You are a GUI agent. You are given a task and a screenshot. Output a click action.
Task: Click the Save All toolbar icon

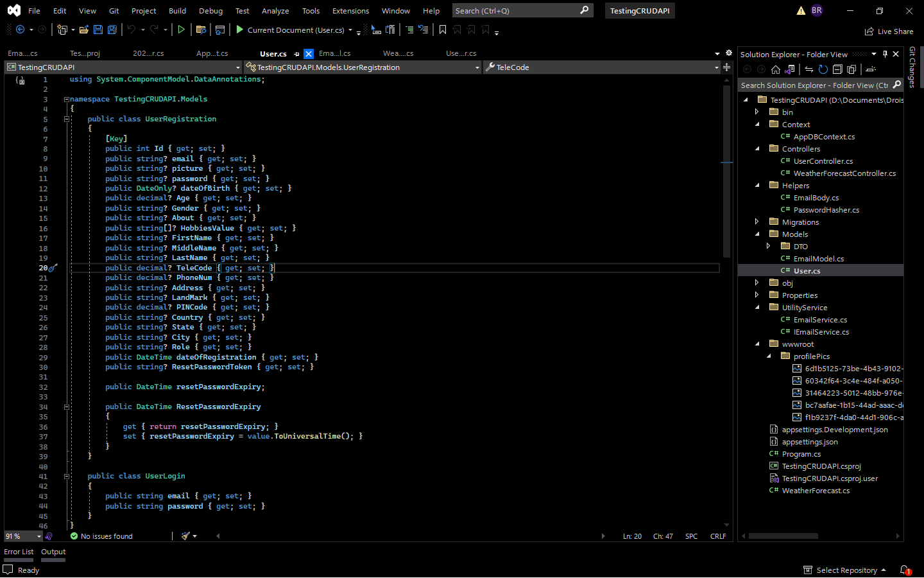(112, 30)
